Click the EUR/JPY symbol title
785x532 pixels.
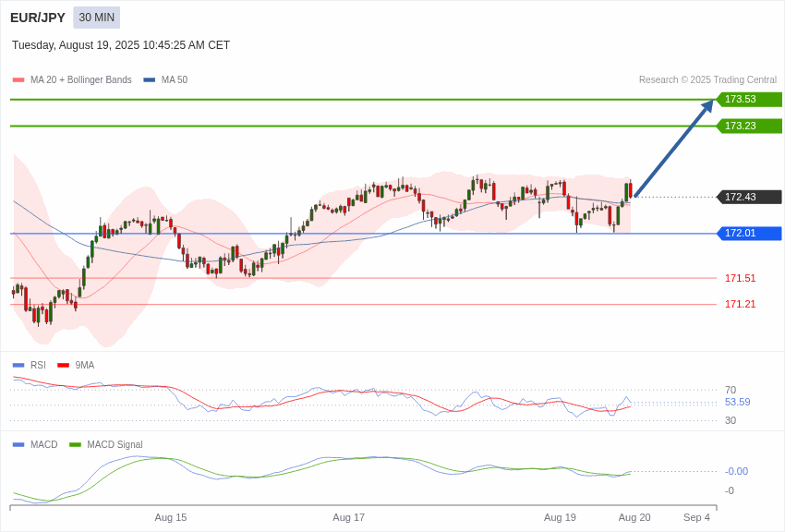(38, 18)
